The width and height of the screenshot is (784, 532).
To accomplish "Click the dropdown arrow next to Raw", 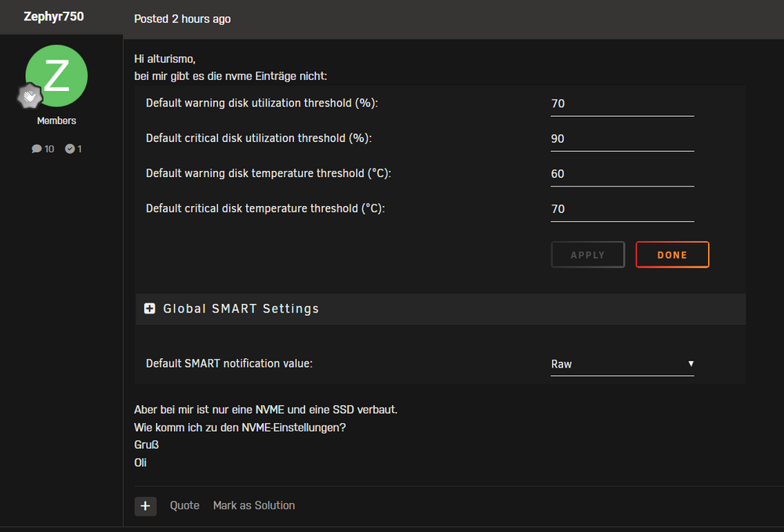I will [691, 364].
